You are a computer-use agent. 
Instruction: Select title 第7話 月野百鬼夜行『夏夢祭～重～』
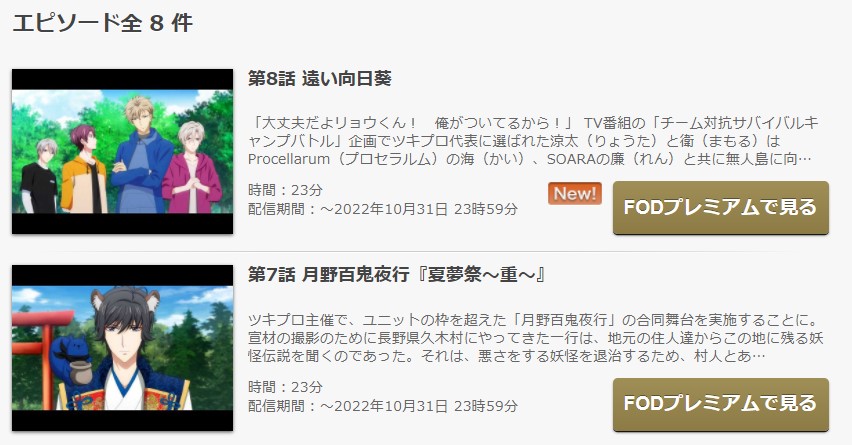click(397, 275)
